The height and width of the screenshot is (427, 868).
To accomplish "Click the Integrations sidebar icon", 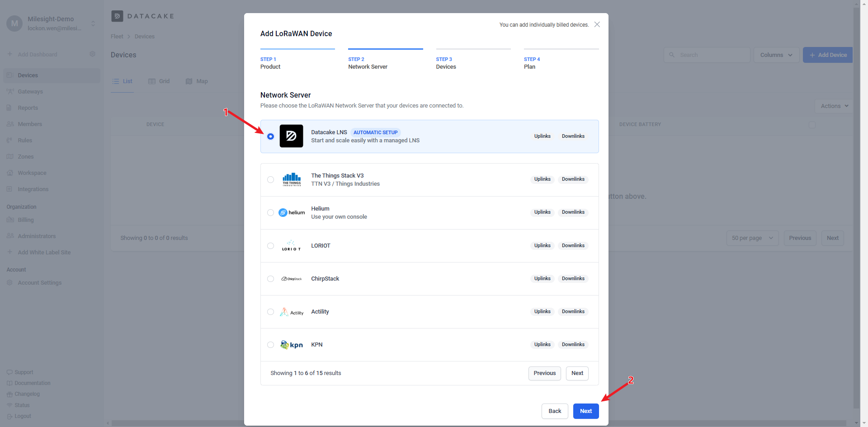I will [x=9, y=189].
